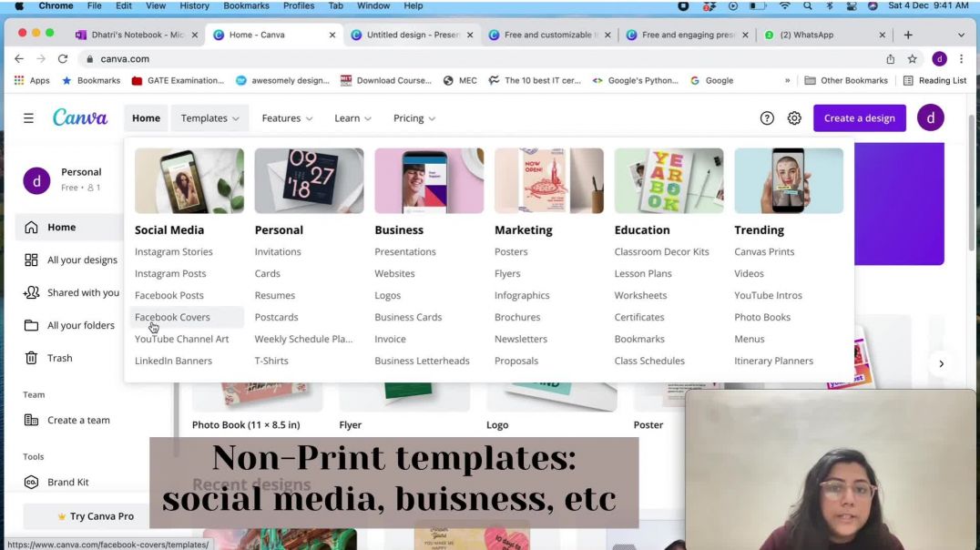Expand the Features dropdown

pyautogui.click(x=287, y=118)
